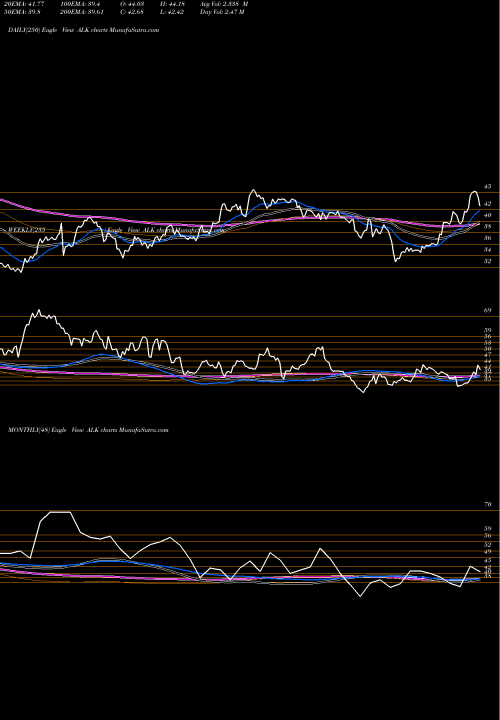Click the close price 'C:' value
The width and height of the screenshot is (500, 720).
coord(131,12)
